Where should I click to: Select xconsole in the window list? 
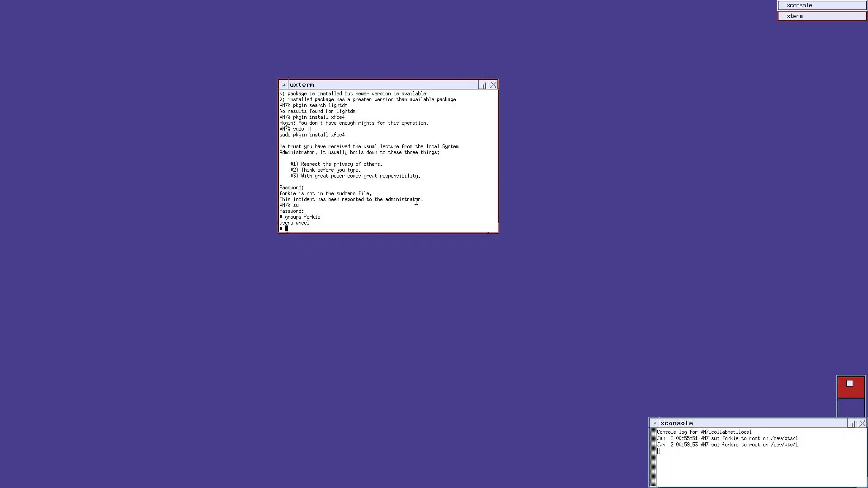[x=821, y=5]
